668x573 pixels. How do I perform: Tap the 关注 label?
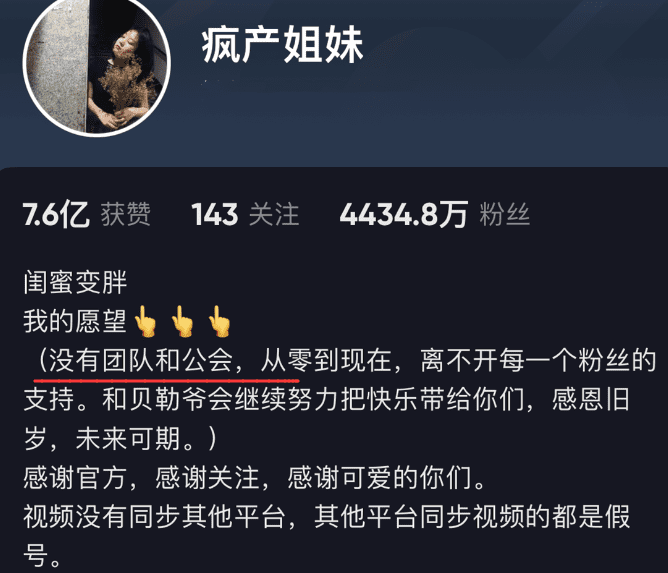pyautogui.click(x=274, y=214)
